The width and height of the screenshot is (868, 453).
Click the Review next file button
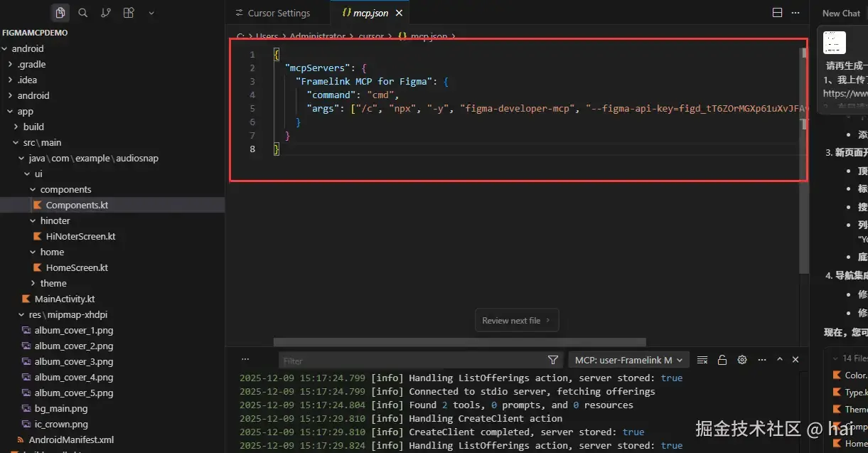517,320
